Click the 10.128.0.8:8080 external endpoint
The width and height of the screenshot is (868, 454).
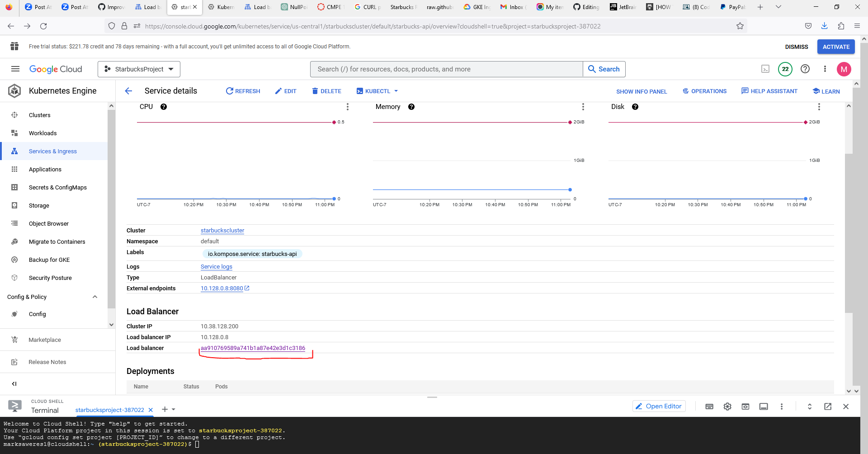coord(222,288)
